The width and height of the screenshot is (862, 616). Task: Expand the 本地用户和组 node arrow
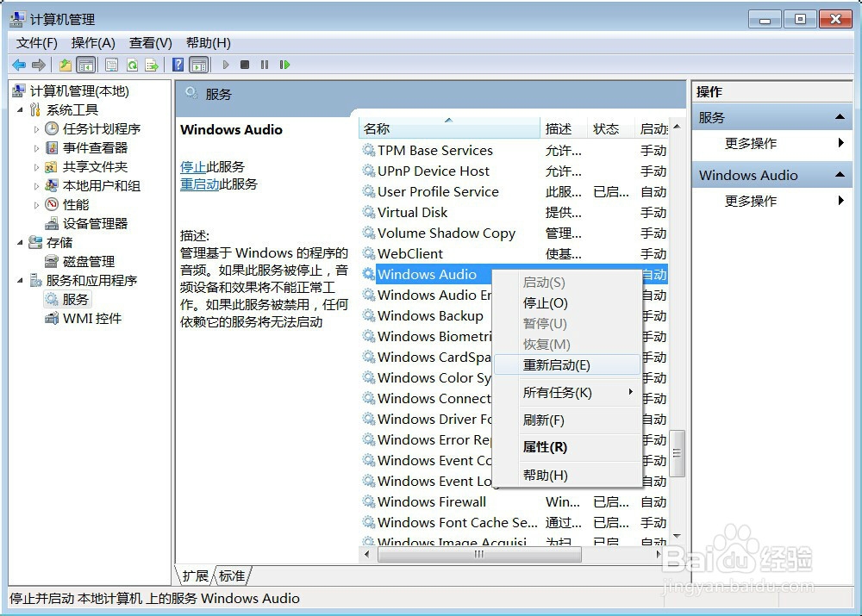point(36,186)
